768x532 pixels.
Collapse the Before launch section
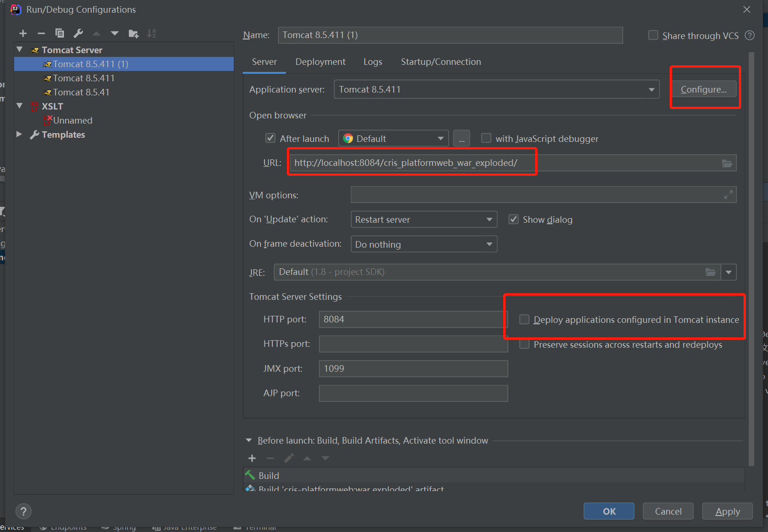click(249, 440)
